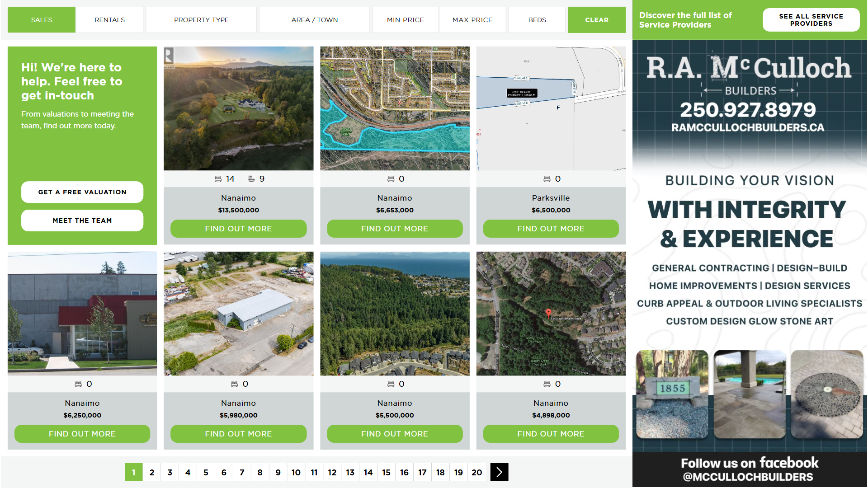The width and height of the screenshot is (868, 488).
Task: Click bed icon on Parksville listing
Action: (x=547, y=179)
